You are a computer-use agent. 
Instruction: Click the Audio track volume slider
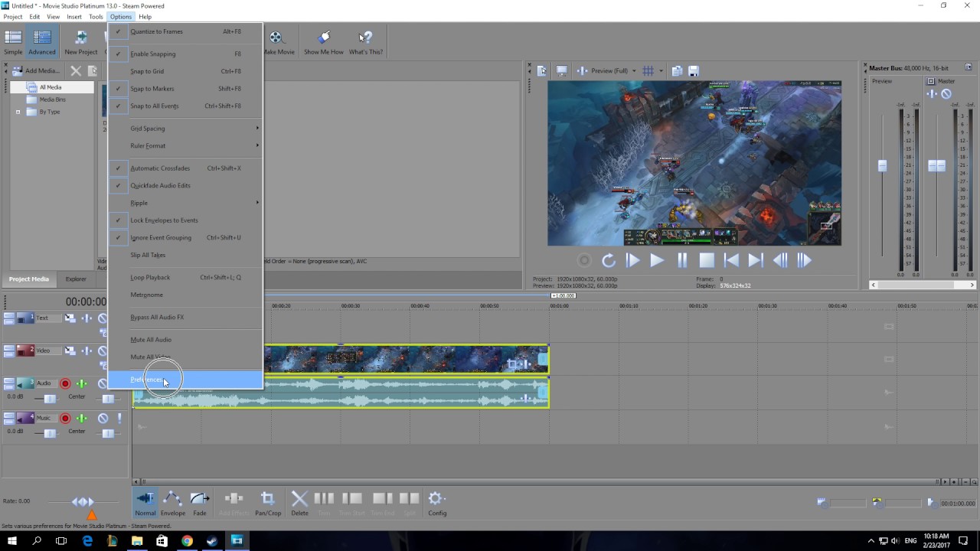[x=50, y=399]
